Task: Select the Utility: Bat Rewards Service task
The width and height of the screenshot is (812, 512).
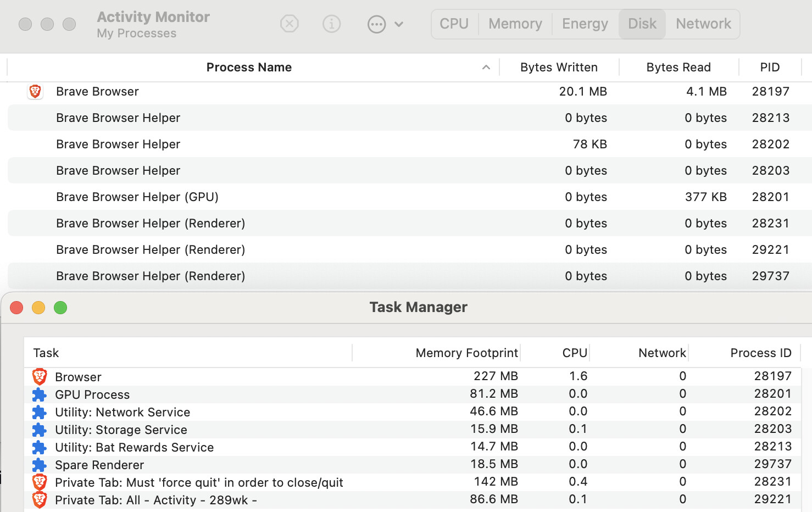Action: [x=413, y=447]
